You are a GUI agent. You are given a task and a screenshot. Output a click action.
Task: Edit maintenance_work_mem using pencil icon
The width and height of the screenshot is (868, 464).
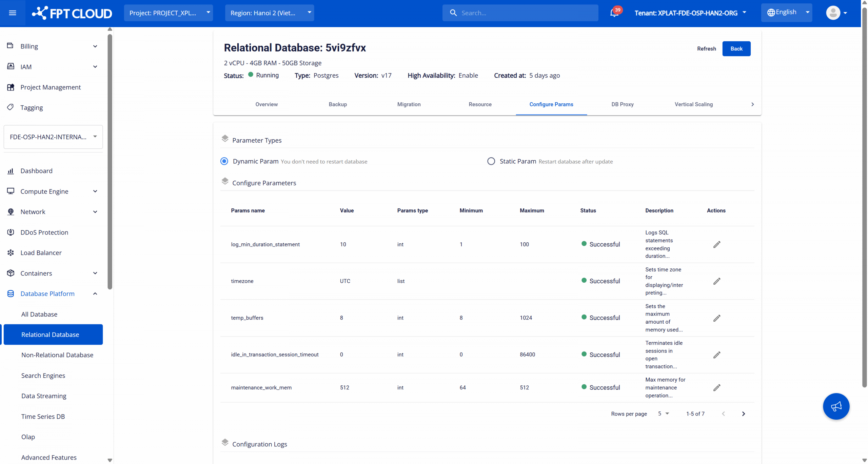[x=716, y=387]
